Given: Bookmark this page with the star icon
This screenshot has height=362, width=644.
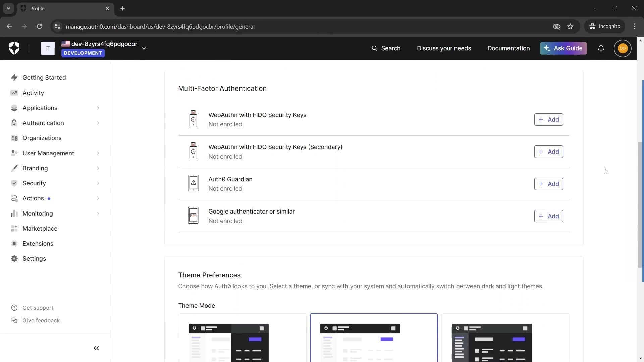Looking at the screenshot, I should point(570,27).
